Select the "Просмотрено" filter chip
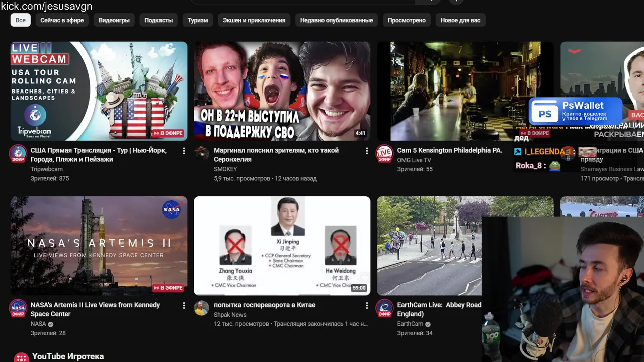This screenshot has width=644, height=362. 407,20
